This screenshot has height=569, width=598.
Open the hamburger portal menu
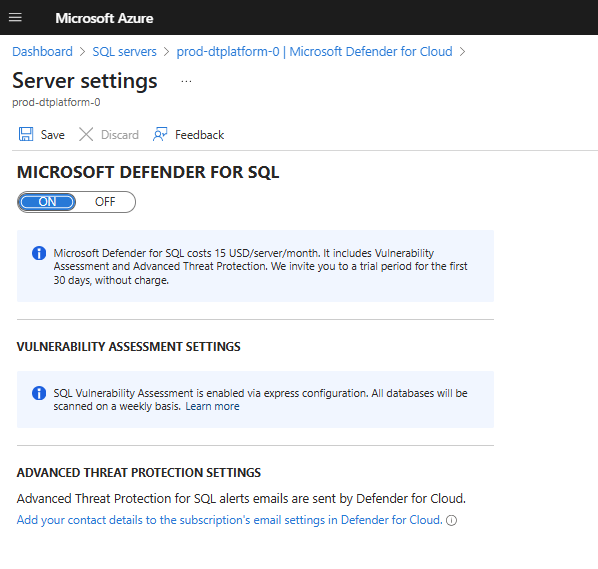15,18
